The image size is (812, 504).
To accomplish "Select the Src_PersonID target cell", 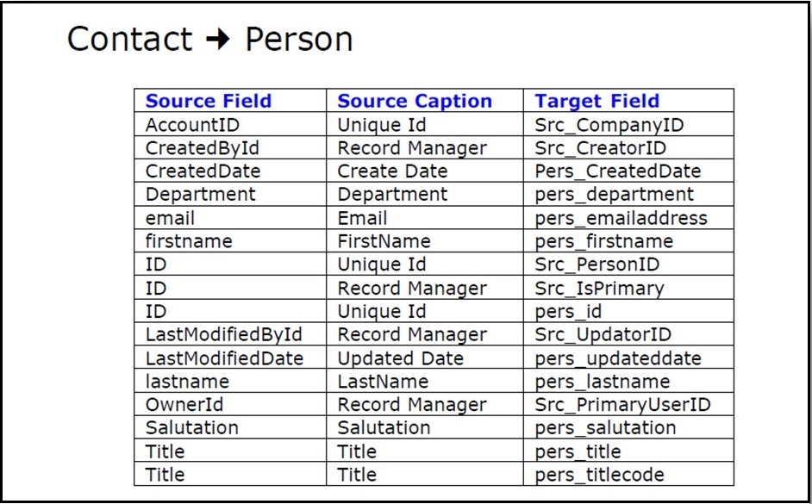I will point(628,264).
